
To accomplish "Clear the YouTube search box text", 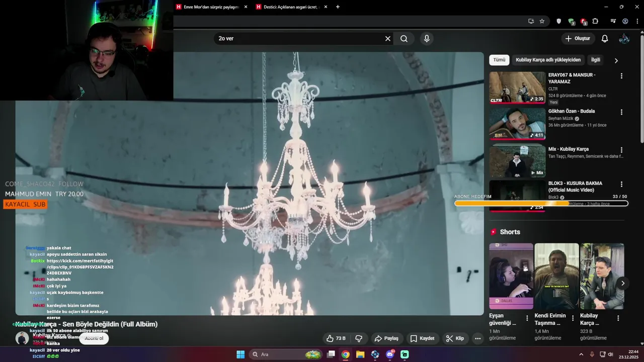I will pos(388,39).
